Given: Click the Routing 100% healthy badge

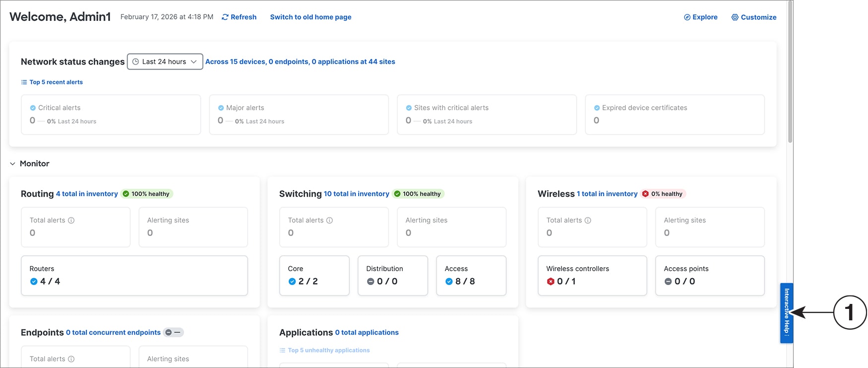Looking at the screenshot, I should coord(146,194).
